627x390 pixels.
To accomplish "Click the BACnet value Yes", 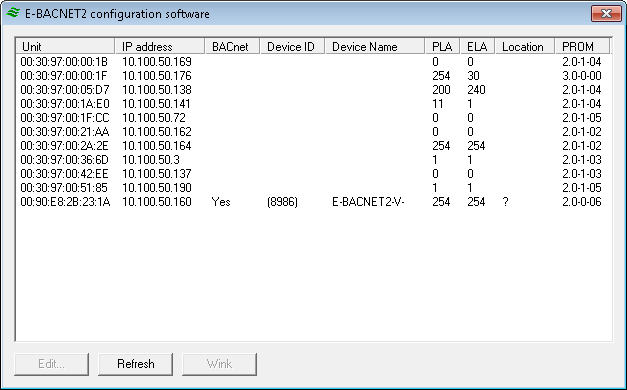I will click(x=221, y=202).
